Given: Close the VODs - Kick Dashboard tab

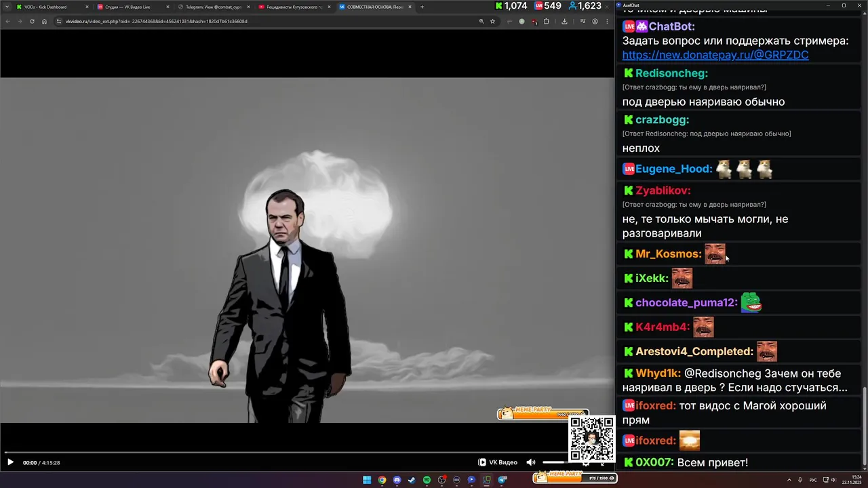Looking at the screenshot, I should 87,7.
